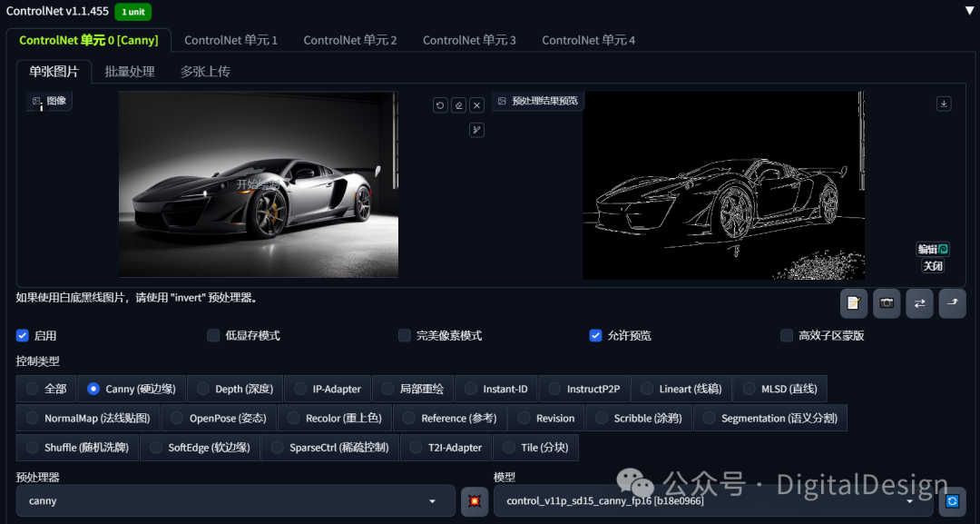980x524 pixels.
Task: Click the 编辑 button on preview
Action: (x=933, y=248)
